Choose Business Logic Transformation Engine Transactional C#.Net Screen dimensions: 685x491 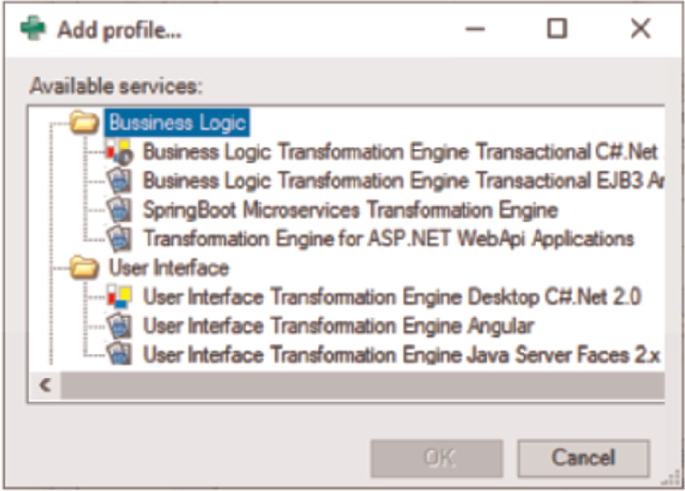click(x=400, y=152)
